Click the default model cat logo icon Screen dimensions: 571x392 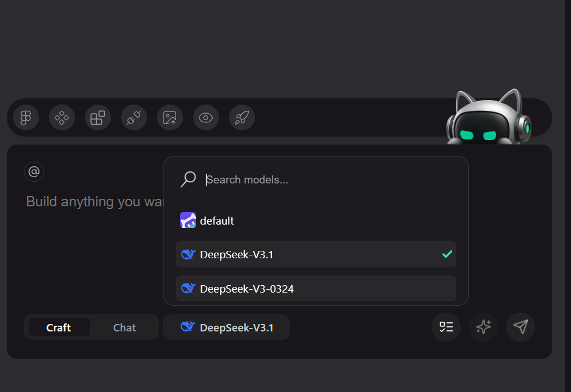click(188, 220)
